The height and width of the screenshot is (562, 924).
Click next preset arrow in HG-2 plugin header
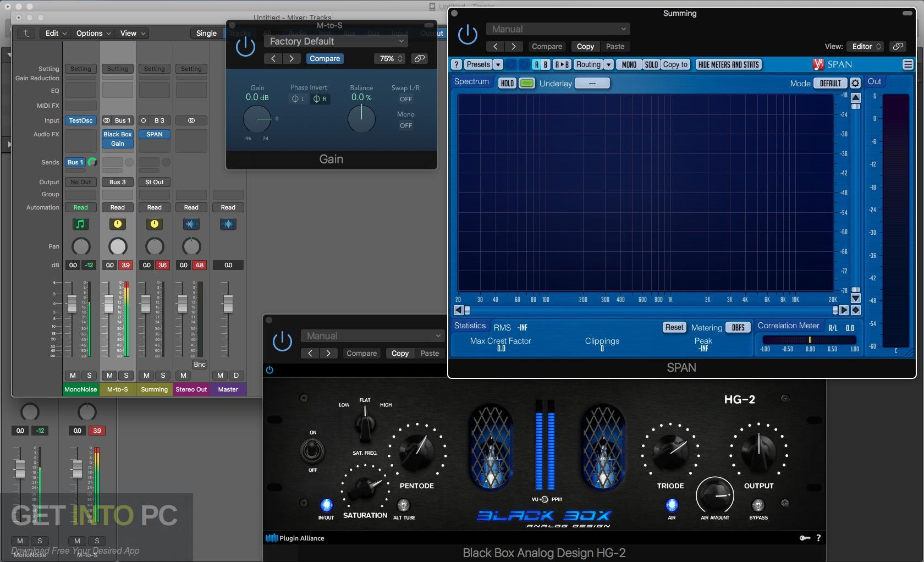click(x=328, y=353)
